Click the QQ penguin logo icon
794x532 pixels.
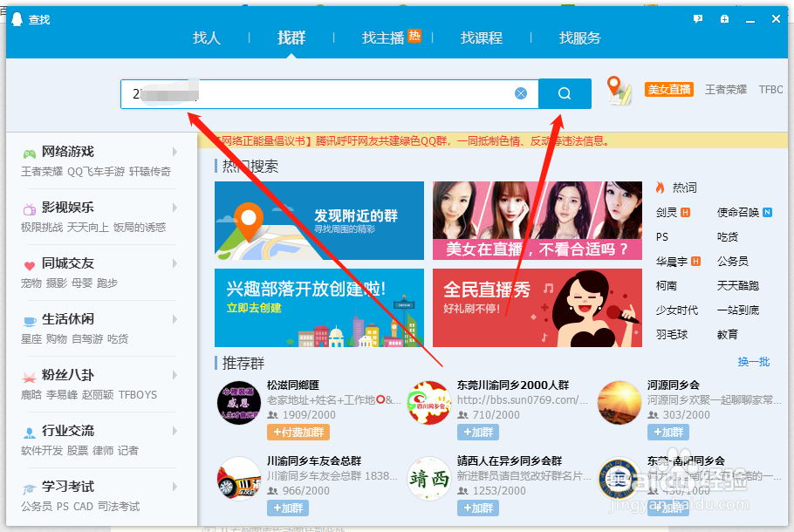coord(17,19)
